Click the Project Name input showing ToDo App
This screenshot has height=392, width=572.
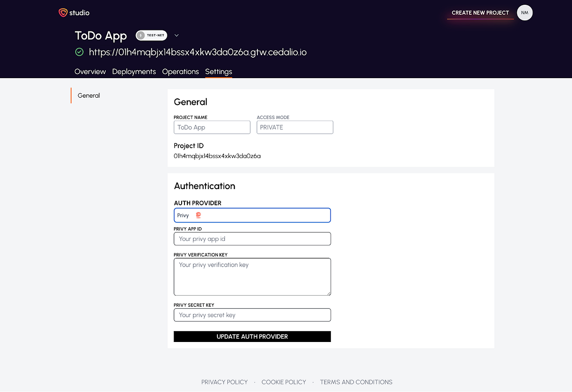(x=212, y=127)
